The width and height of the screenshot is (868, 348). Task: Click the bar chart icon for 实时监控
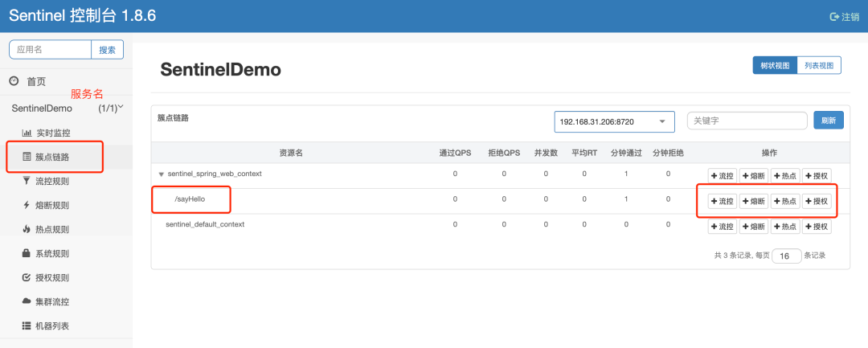pyautogui.click(x=26, y=133)
